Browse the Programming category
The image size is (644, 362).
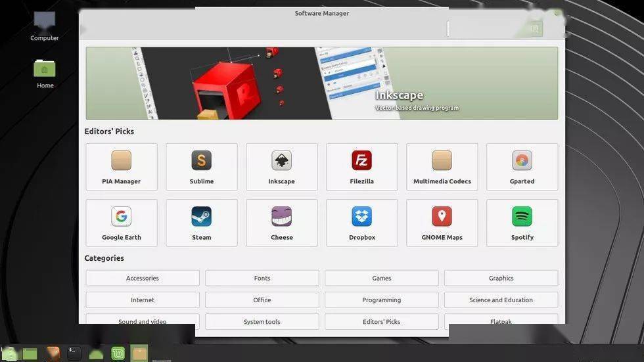pos(382,300)
